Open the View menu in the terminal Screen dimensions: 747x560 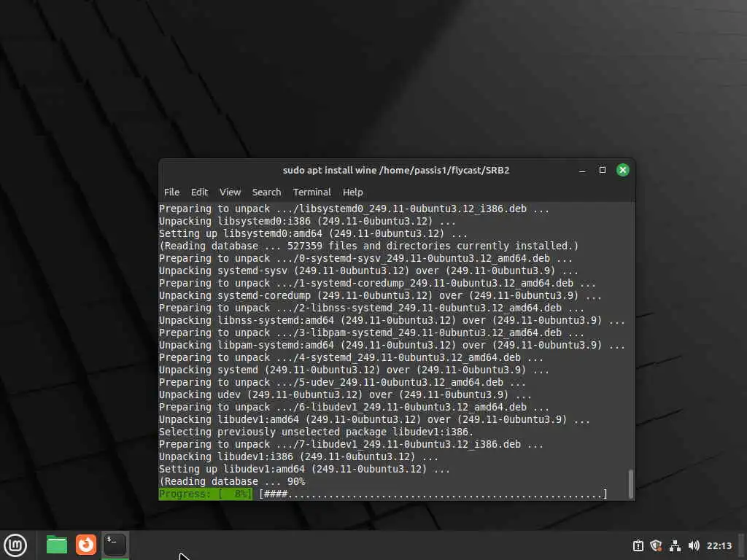[230, 192]
